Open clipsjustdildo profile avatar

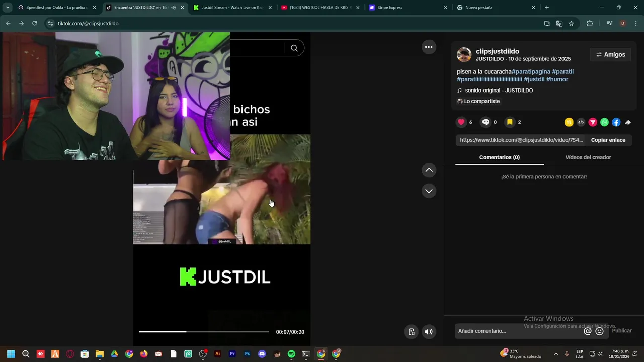click(464, 55)
